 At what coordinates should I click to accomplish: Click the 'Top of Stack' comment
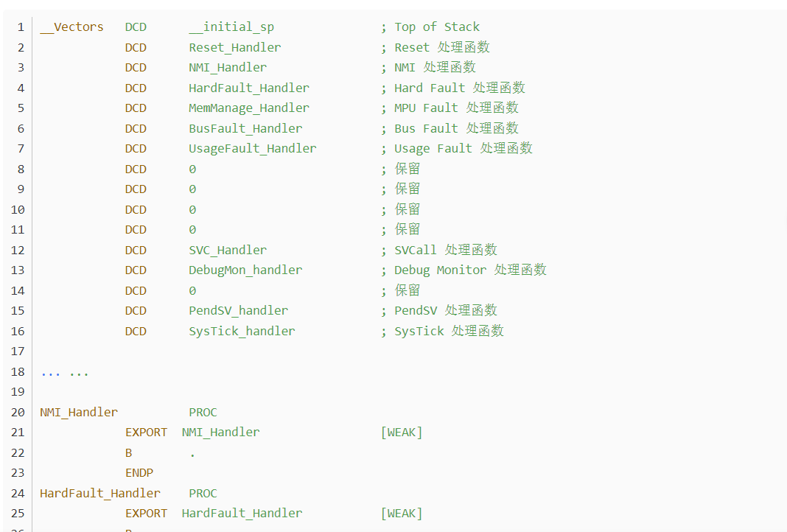pos(437,27)
